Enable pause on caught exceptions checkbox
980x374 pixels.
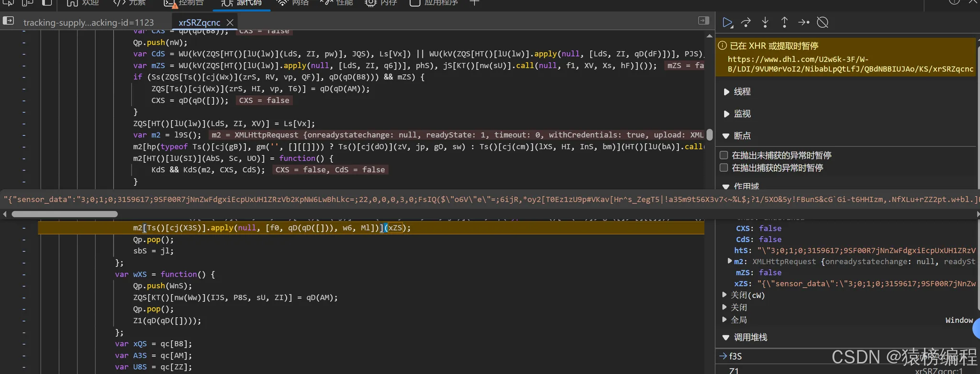click(x=724, y=167)
